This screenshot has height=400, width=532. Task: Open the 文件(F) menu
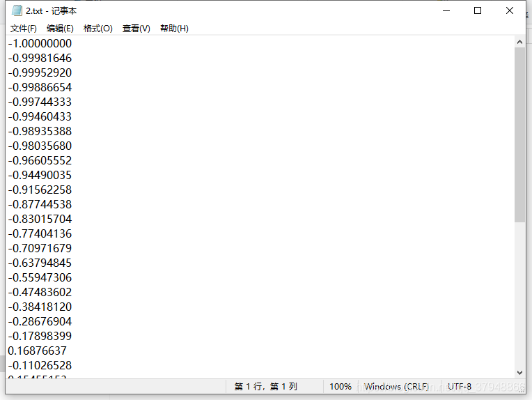[24, 29]
